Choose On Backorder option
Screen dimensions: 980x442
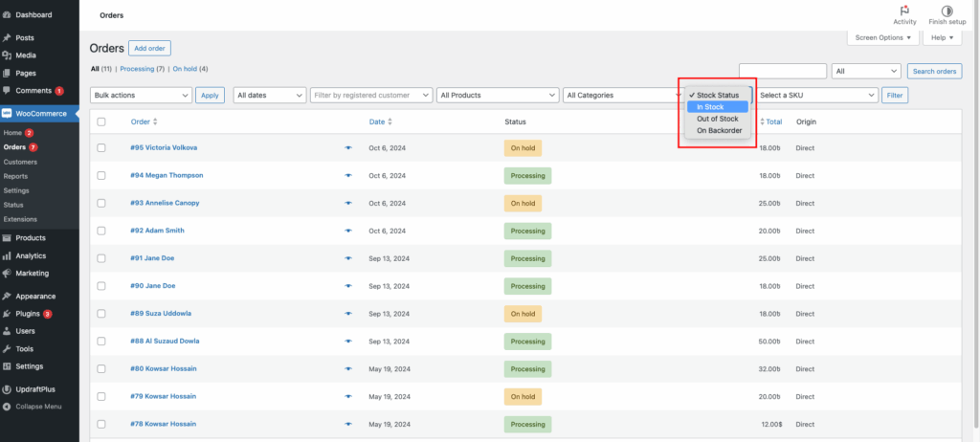pos(718,131)
